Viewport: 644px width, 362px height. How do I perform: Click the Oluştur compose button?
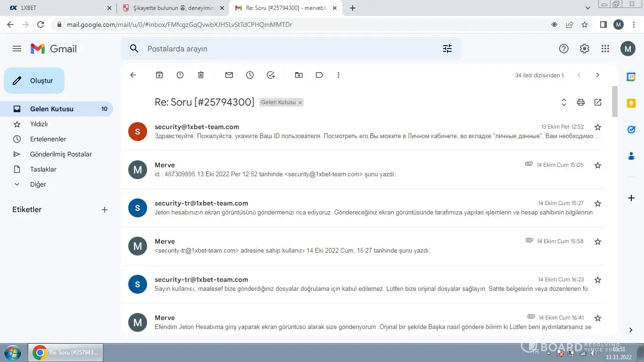click(x=34, y=81)
